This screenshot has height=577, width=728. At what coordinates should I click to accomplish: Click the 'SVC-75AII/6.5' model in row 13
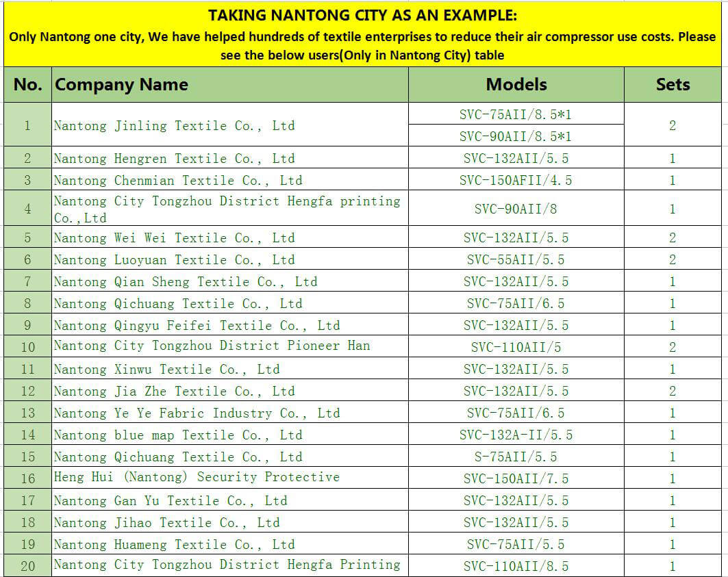pos(516,412)
